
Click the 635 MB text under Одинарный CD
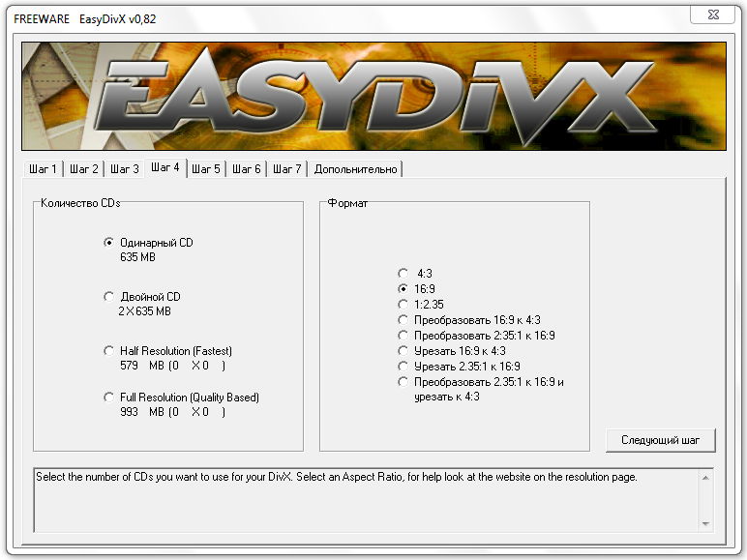[137, 257]
